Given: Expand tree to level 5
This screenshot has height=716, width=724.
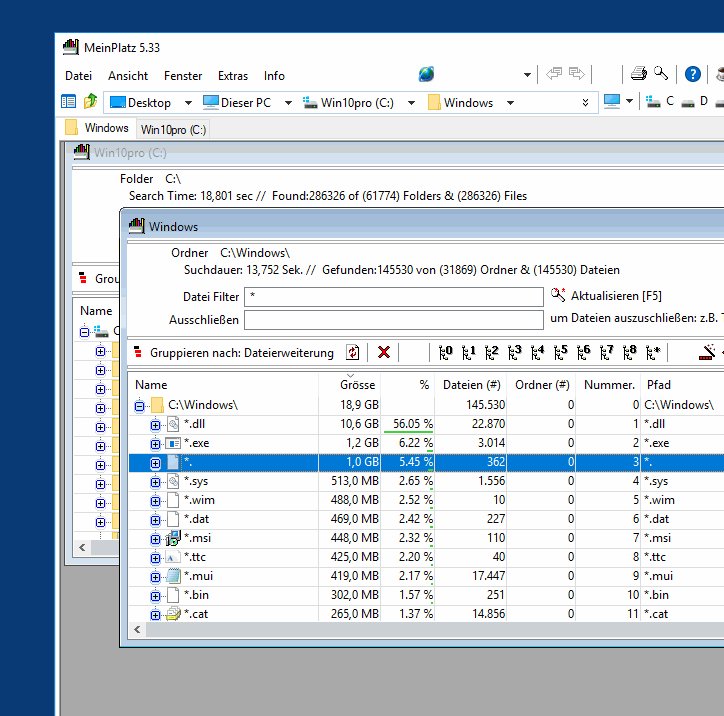Looking at the screenshot, I should [x=561, y=353].
